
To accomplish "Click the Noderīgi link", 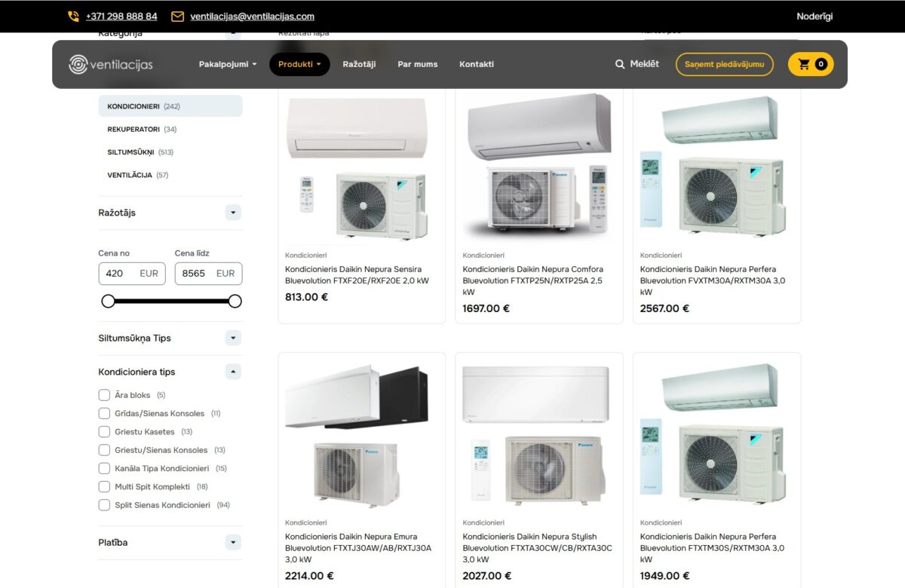I will click(x=814, y=17).
